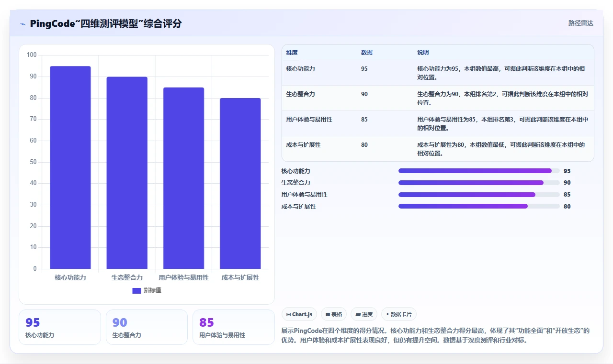Select the 生态整合力 cell in the table
Image resolution: width=613 pixels, height=364 pixels.
300,94
